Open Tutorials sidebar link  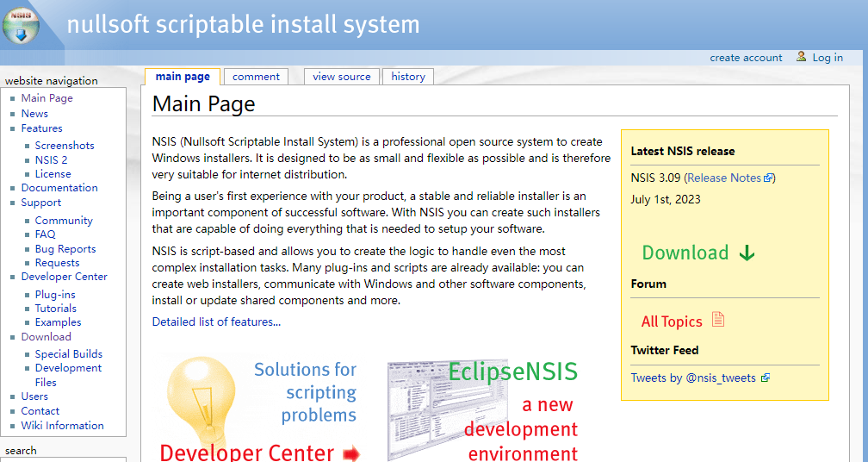click(x=55, y=309)
